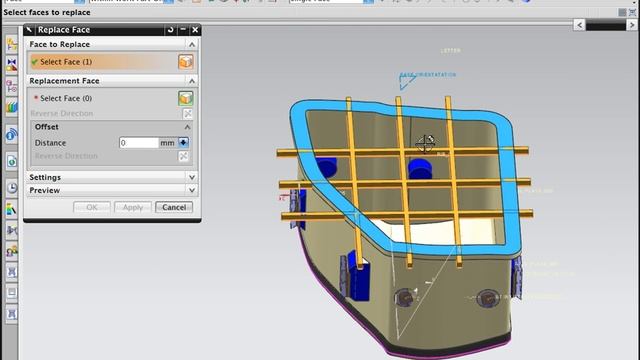The height and width of the screenshot is (360, 640).
Task: Expand the Settings section
Action: (192, 177)
